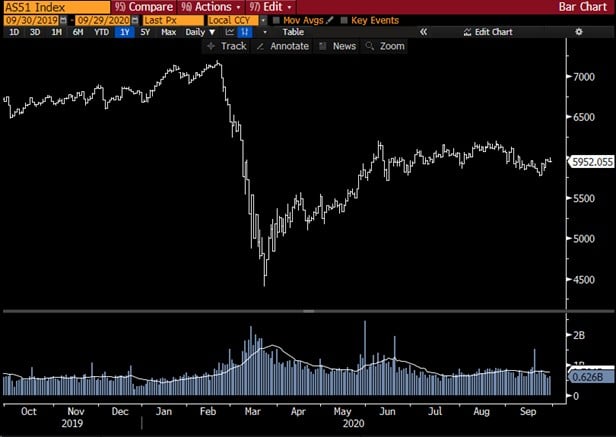This screenshot has width=616, height=437.
Task: Click the double-chevron collapse panel icon
Action: click(x=423, y=33)
